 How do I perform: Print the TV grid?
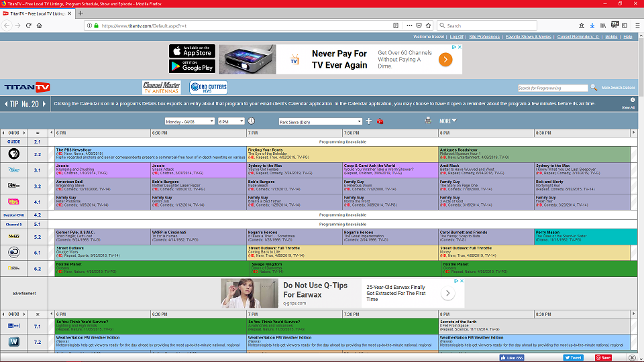pyautogui.click(x=428, y=121)
